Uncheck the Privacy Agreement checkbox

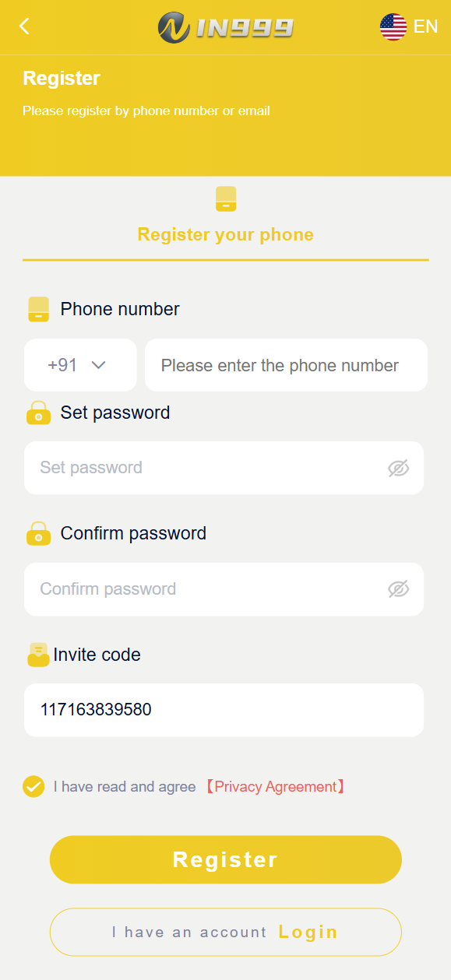(33, 786)
